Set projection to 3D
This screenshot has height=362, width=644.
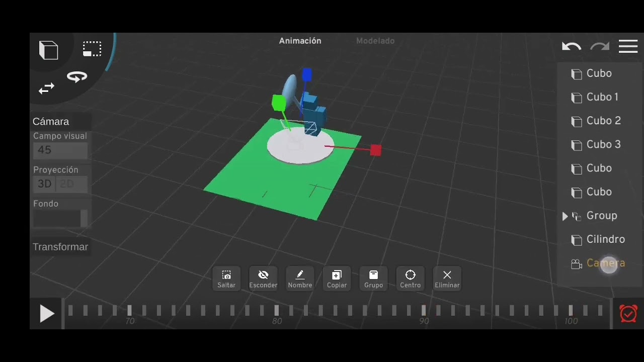pos(45,184)
